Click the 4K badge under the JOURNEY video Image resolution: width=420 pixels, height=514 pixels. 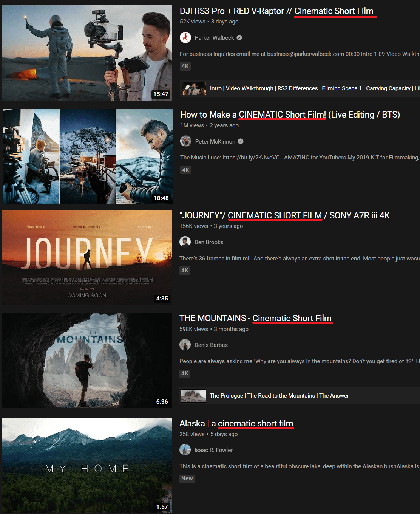pyautogui.click(x=185, y=271)
